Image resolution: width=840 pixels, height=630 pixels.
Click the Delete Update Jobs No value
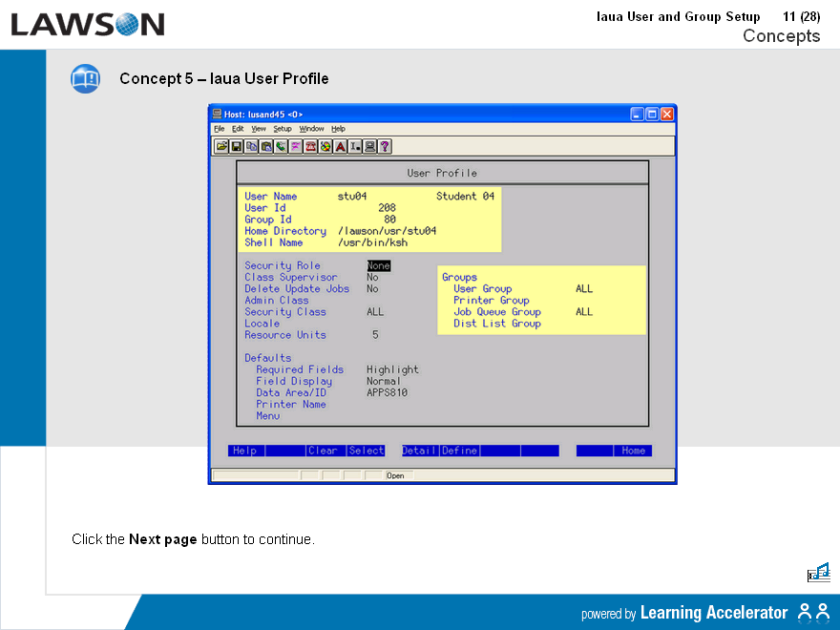(372, 288)
